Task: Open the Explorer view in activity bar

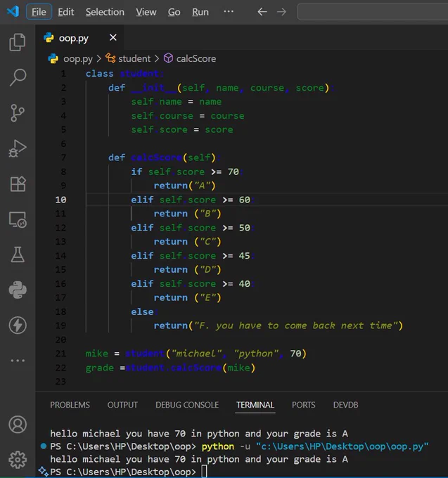Action: (18, 42)
